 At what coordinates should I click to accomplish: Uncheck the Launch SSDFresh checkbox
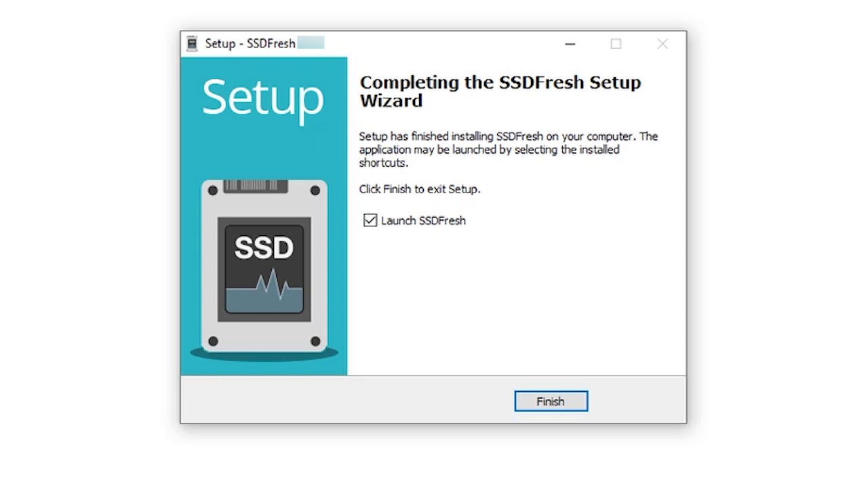click(370, 220)
